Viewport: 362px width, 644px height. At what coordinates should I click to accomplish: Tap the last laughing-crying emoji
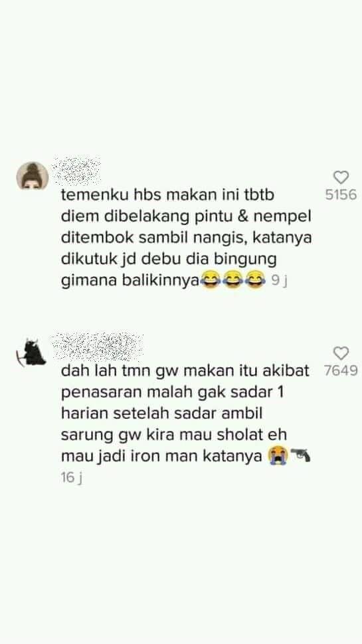point(255,280)
